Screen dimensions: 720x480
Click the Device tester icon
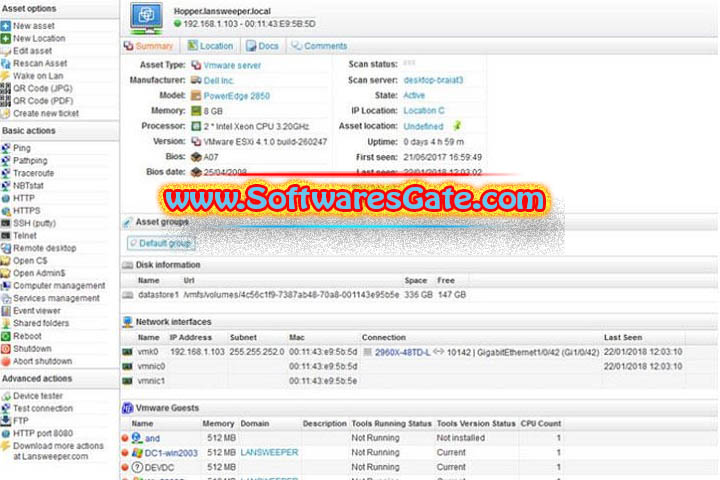coord(6,396)
